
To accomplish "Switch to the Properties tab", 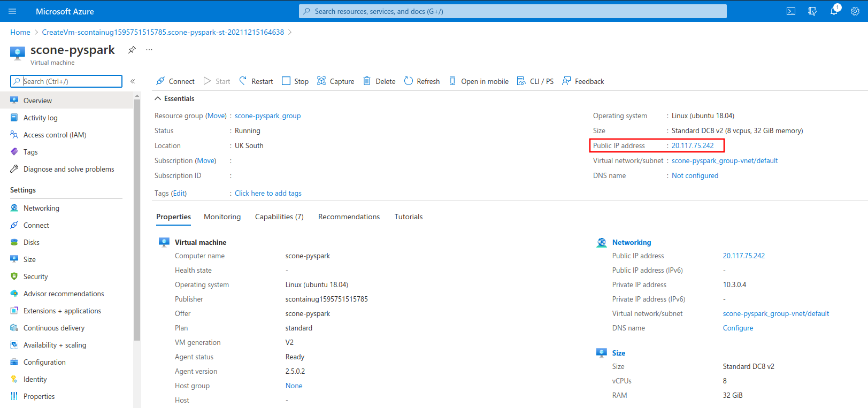I will [x=173, y=217].
